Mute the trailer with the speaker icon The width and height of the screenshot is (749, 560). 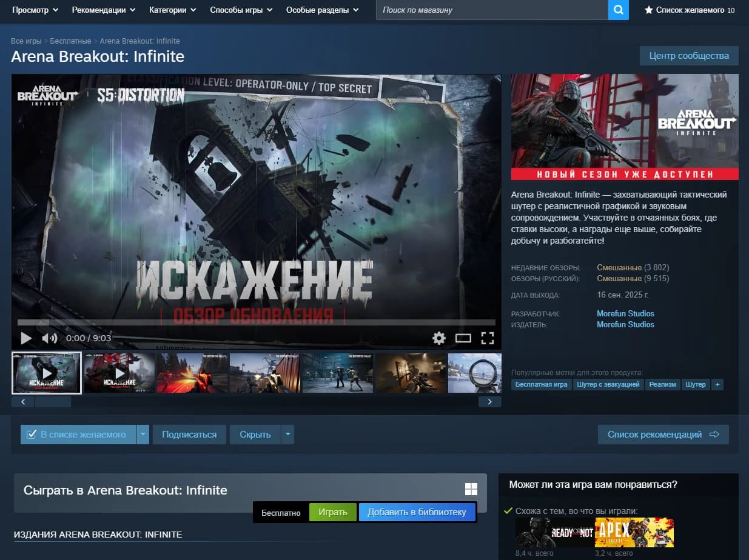click(x=49, y=338)
